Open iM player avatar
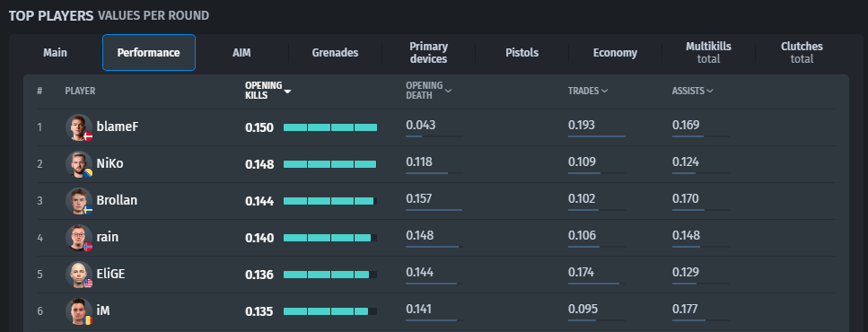The image size is (868, 332). [x=79, y=311]
